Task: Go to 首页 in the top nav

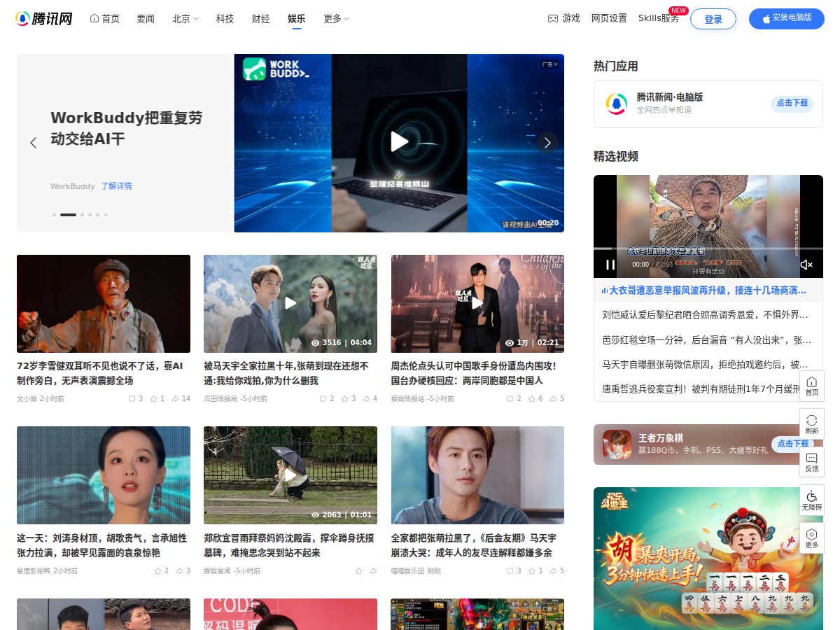Action: click(105, 19)
